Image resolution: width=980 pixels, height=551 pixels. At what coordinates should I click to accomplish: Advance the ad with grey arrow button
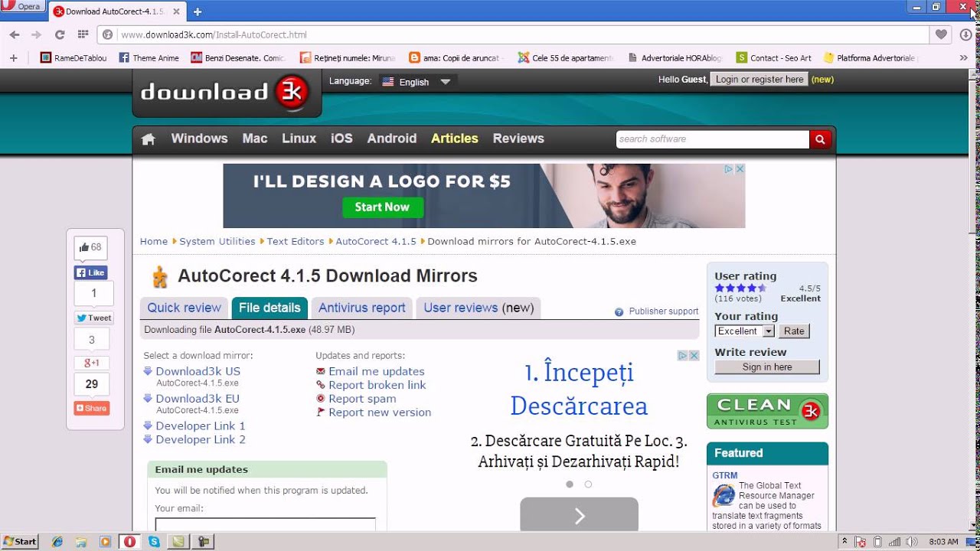click(x=579, y=515)
